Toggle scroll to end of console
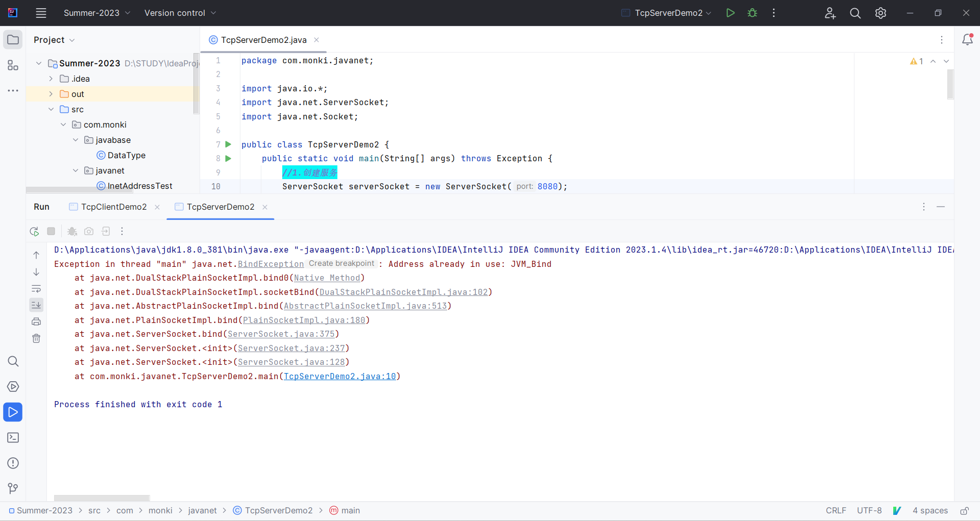Screen dimensions: 980x521 click(x=36, y=305)
